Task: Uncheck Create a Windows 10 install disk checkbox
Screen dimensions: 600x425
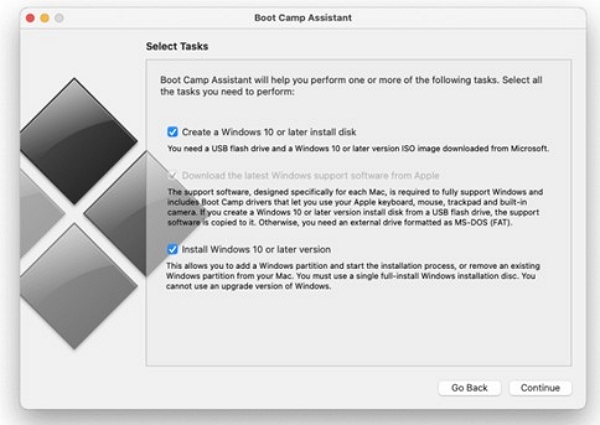Action: [x=172, y=132]
